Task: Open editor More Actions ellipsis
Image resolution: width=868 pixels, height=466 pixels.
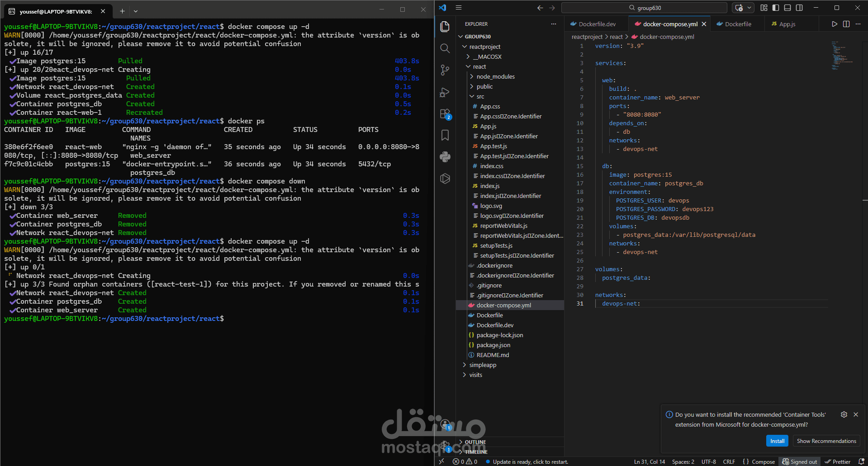Action: tap(858, 24)
